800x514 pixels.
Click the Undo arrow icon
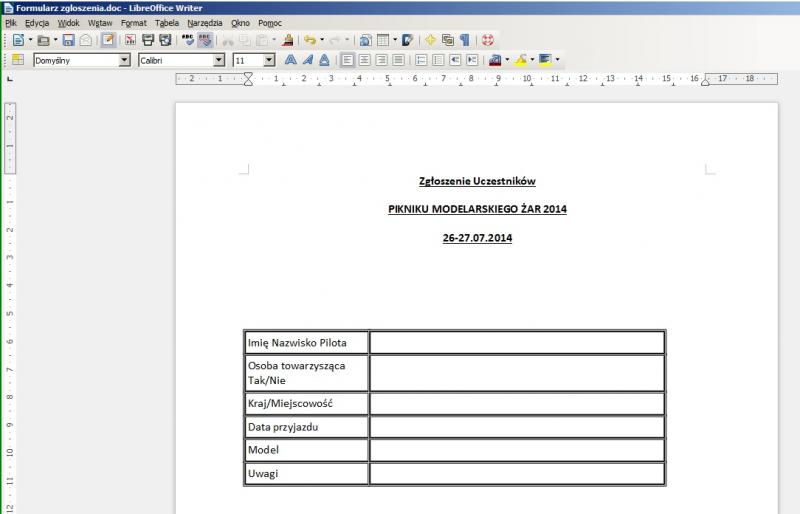(309, 40)
